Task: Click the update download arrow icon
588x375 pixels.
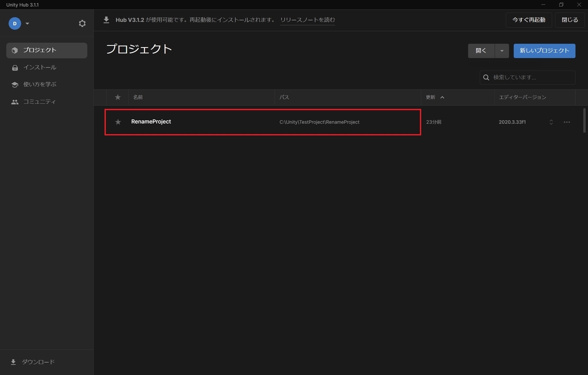Action: pyautogui.click(x=106, y=20)
